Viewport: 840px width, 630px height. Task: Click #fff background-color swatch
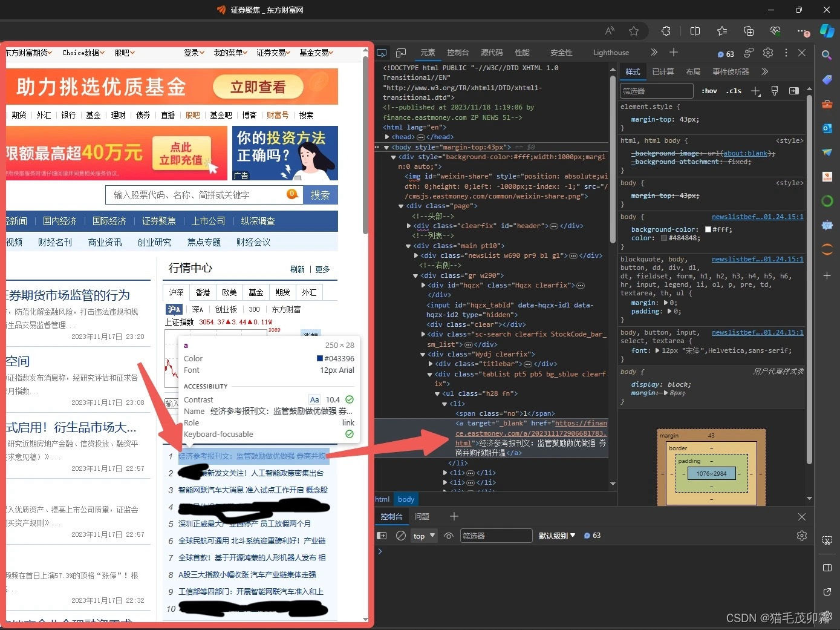[x=708, y=230]
